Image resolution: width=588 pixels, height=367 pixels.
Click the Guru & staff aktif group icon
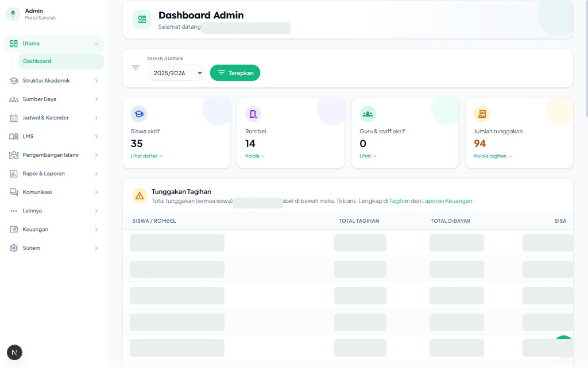pos(367,114)
